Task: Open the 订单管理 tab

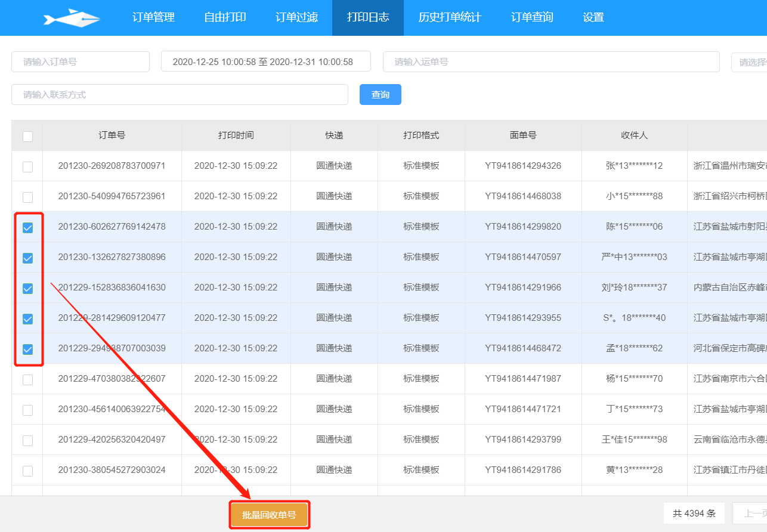Action: click(153, 18)
